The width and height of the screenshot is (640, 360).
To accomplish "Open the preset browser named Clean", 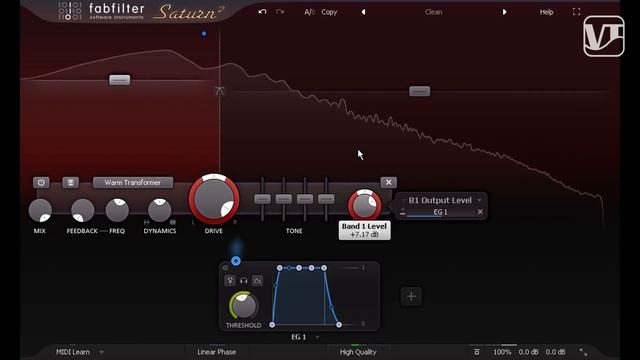I will tap(433, 12).
